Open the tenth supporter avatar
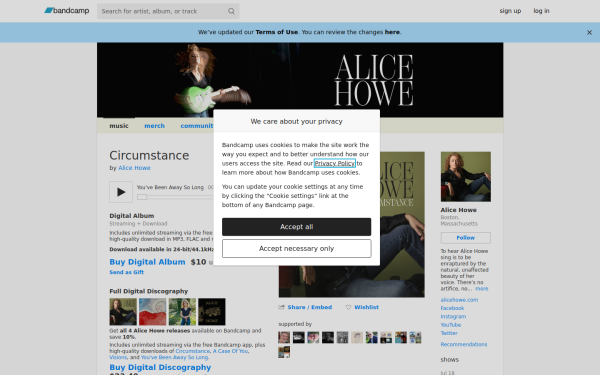Viewport: 600px width, 375px height. point(415,338)
